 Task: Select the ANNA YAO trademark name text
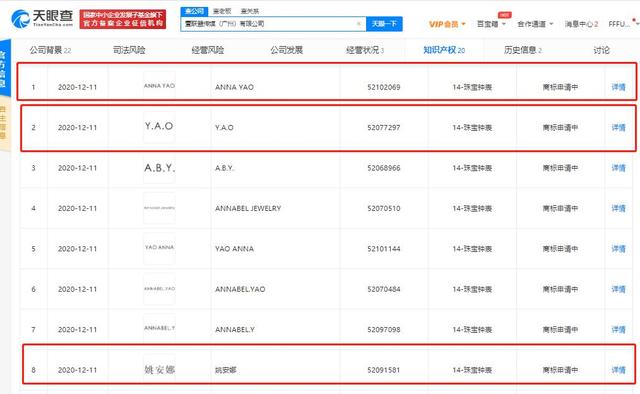click(234, 87)
